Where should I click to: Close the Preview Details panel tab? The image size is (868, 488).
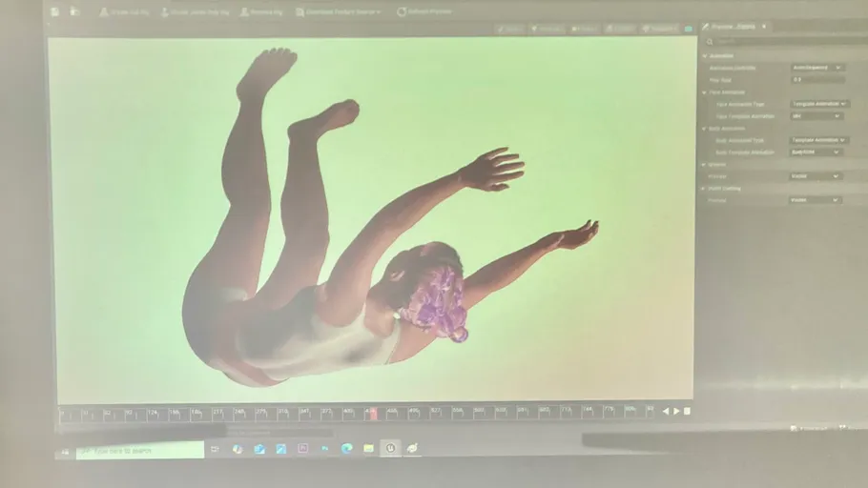click(x=764, y=26)
